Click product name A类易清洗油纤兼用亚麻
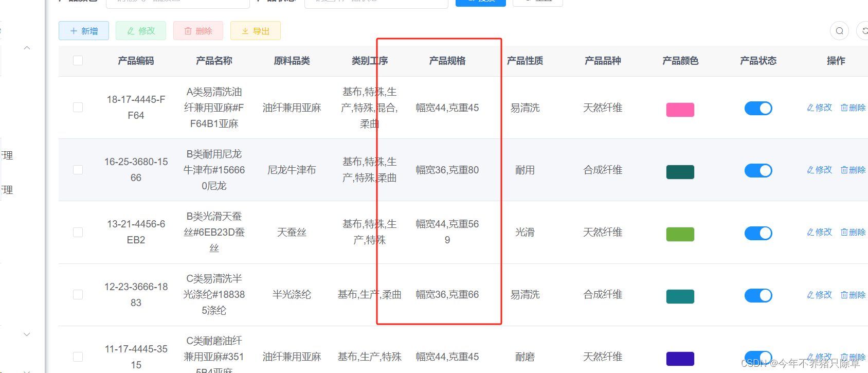The width and height of the screenshot is (868, 373). [x=214, y=108]
